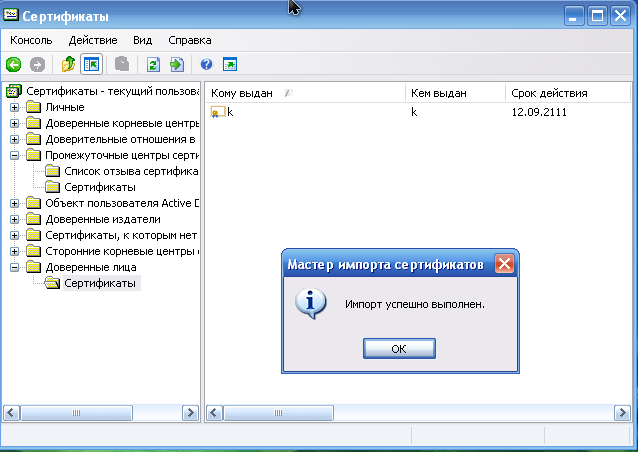Click the Up one level folder icon
This screenshot has height=452, width=638.
pyautogui.click(x=68, y=64)
